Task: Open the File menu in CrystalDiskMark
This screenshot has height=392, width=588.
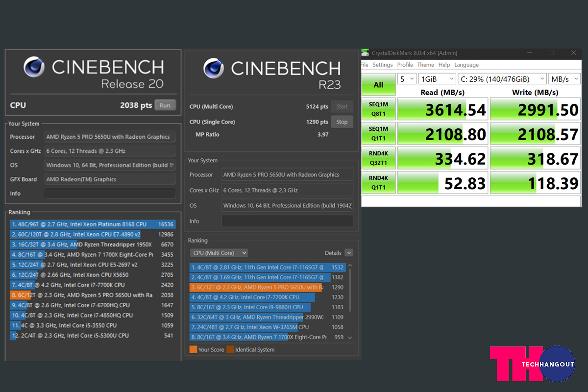Action: pyautogui.click(x=365, y=65)
